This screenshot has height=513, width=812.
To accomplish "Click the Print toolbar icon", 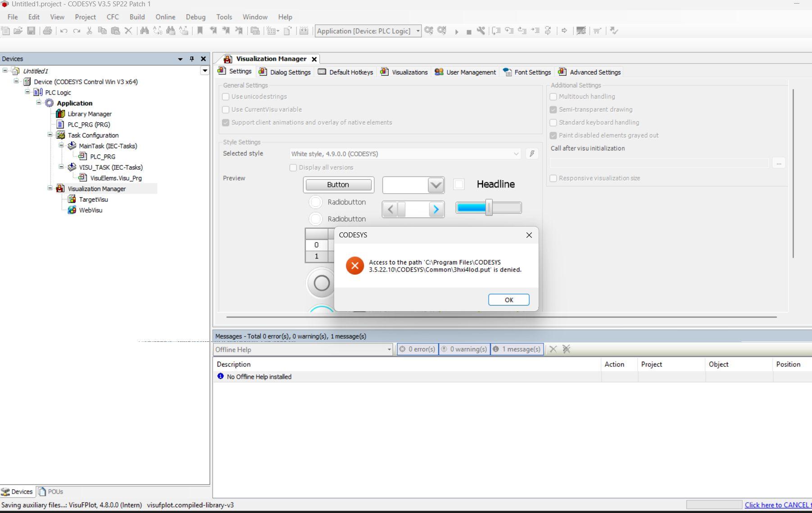I will pyautogui.click(x=47, y=31).
